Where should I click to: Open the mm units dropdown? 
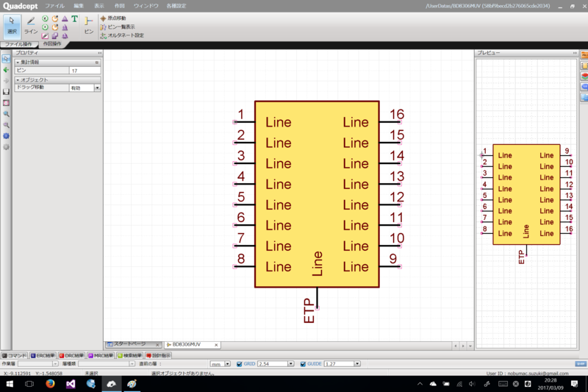click(x=227, y=364)
